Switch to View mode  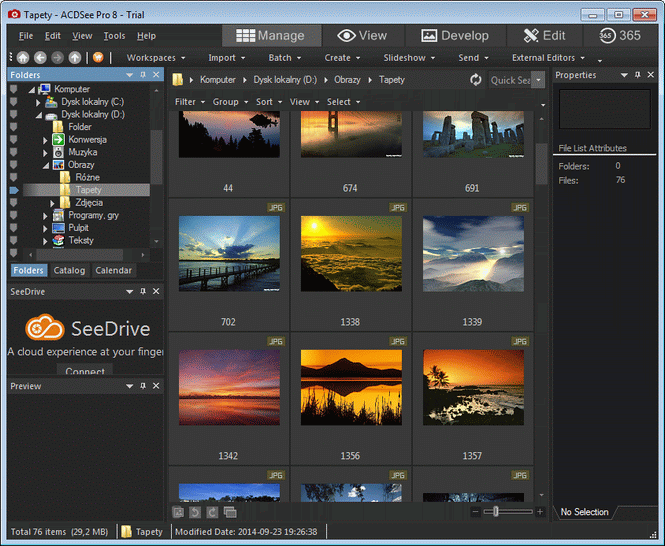tap(362, 36)
